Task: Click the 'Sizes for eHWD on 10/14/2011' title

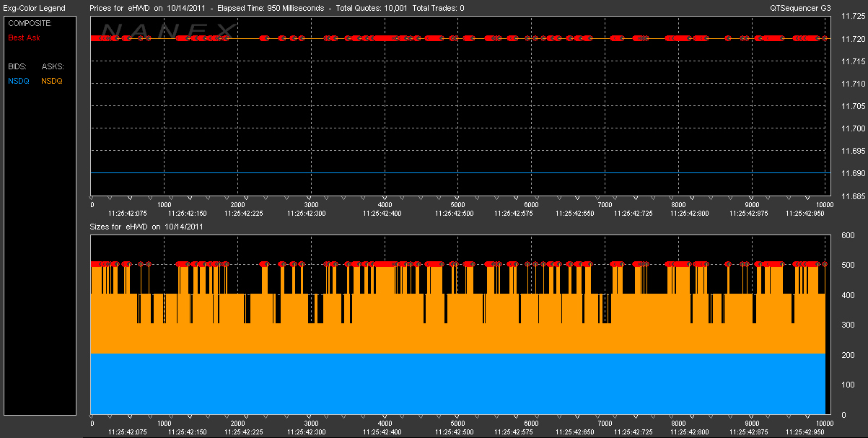Action: [146, 227]
